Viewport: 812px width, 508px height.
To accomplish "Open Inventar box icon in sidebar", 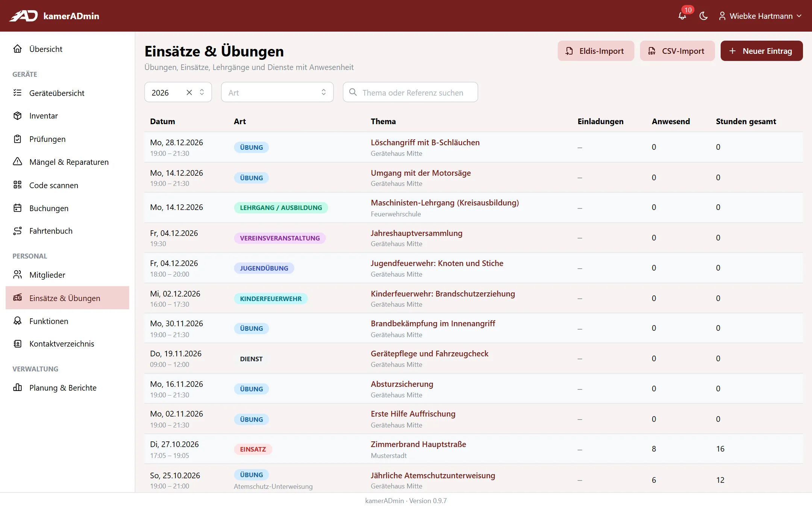I will pos(17,116).
